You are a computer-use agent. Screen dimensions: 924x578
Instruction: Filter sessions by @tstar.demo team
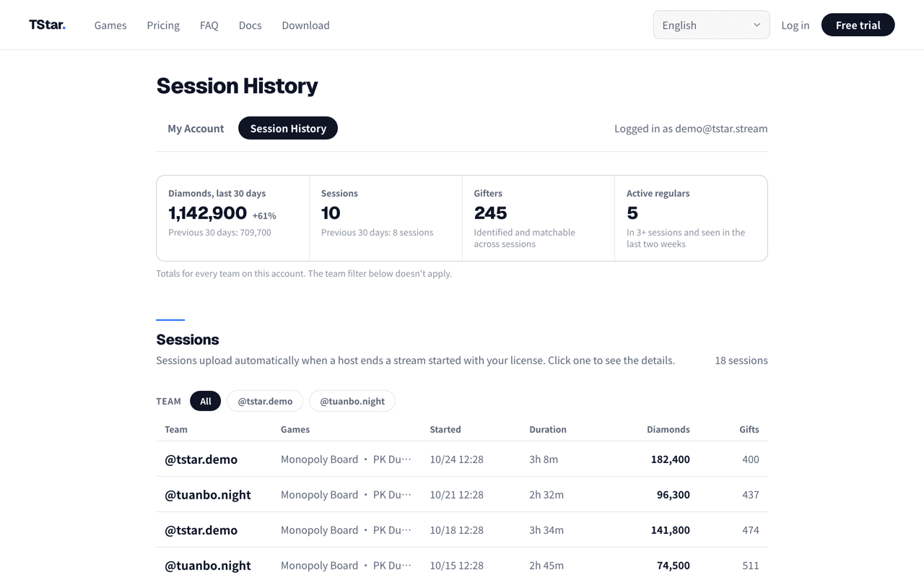point(265,401)
